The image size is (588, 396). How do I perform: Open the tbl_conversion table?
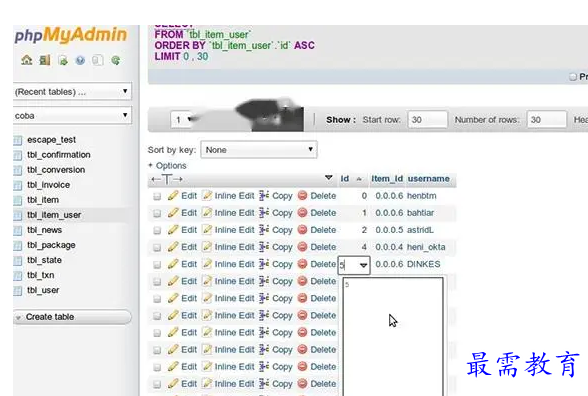(56, 170)
